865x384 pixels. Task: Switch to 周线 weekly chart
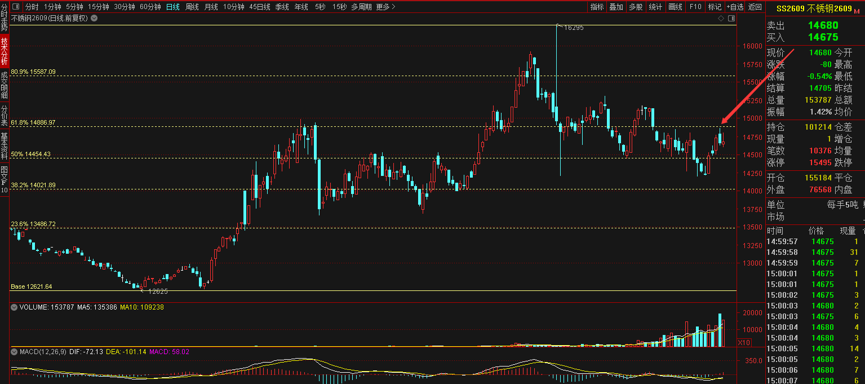pos(192,7)
